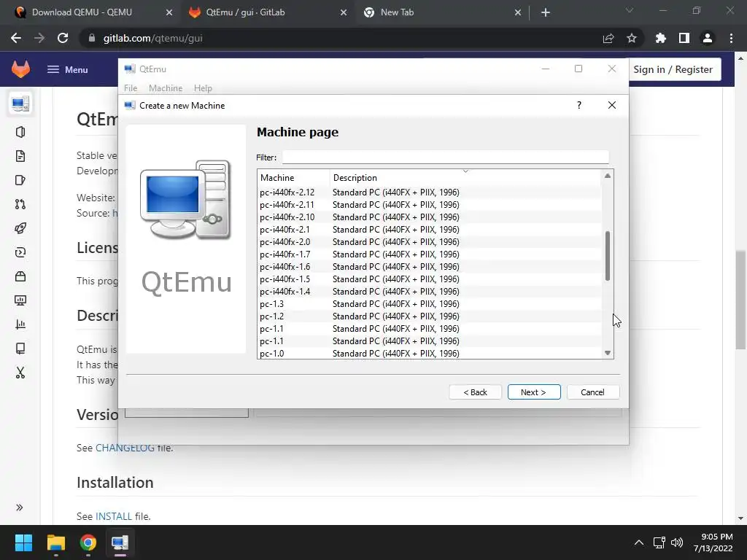
Task: Open Chrome extensions puzzle icon
Action: [661, 38]
